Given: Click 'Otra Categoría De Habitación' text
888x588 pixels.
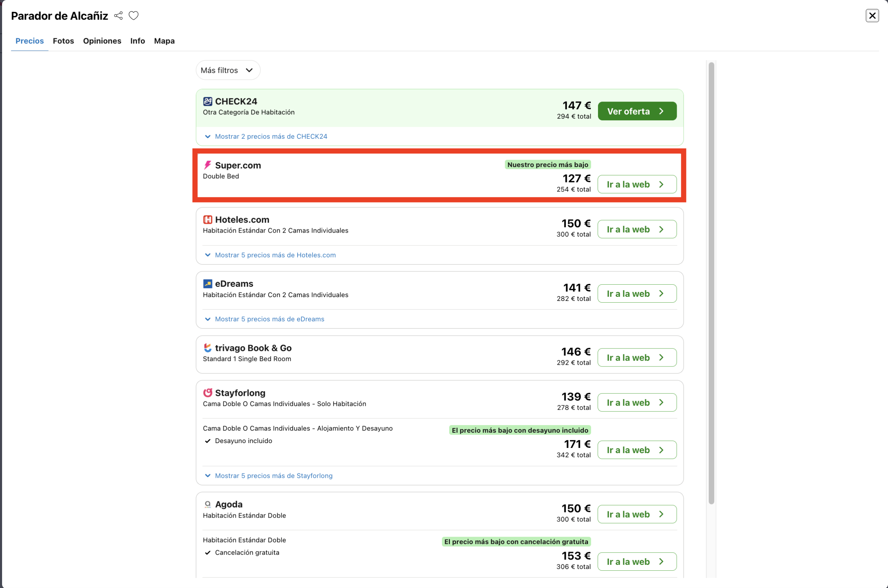Looking at the screenshot, I should coord(248,112).
